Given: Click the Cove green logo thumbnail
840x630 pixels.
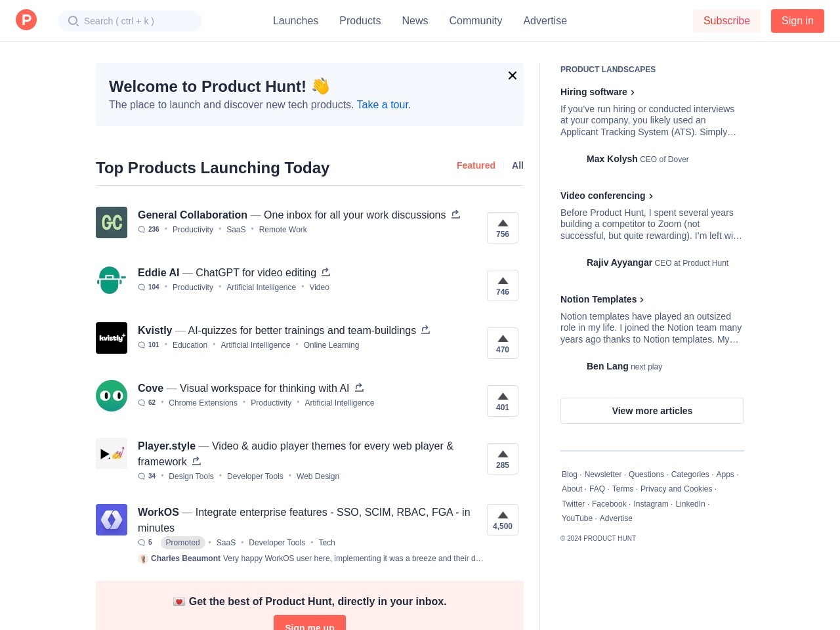Looking at the screenshot, I should (x=112, y=396).
